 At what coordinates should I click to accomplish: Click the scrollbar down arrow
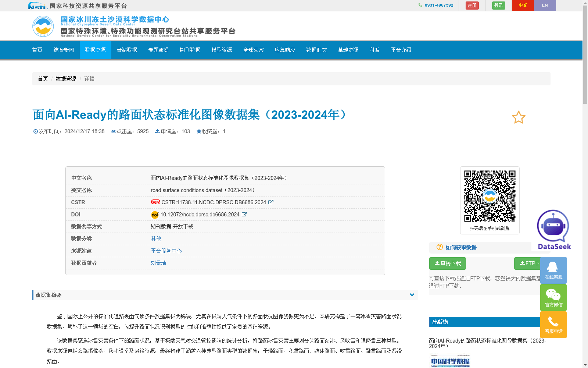[585, 365]
